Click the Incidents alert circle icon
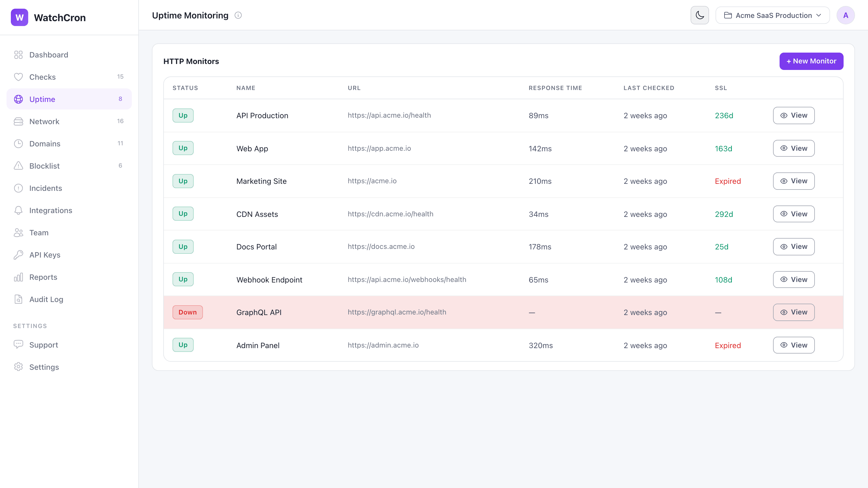 coord(18,188)
